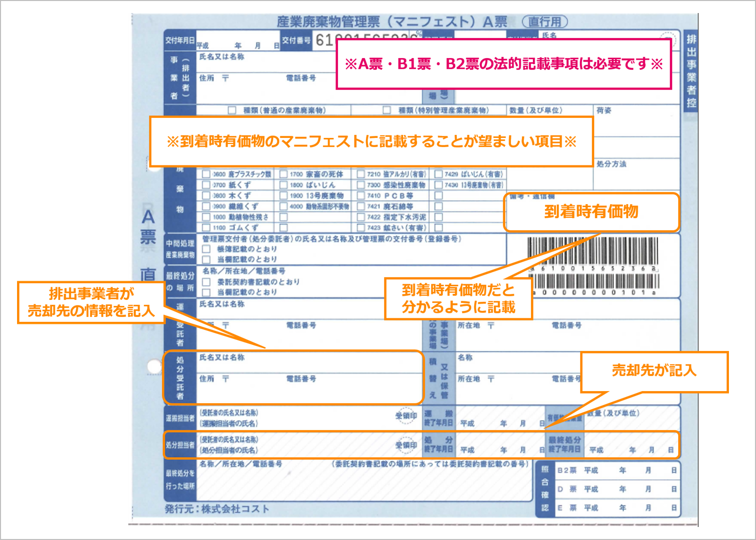
Task: Select the 0800 木くず checkbox
Action: coord(206,196)
